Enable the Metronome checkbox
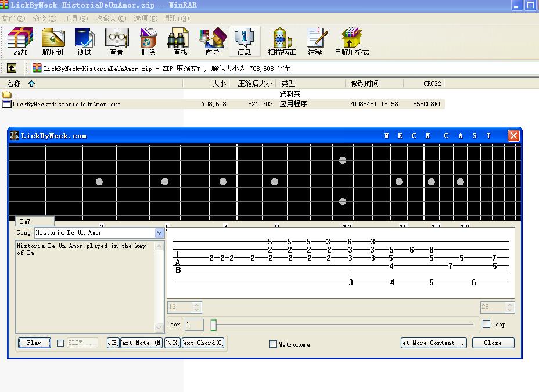This screenshot has height=392, width=539. pos(273,344)
